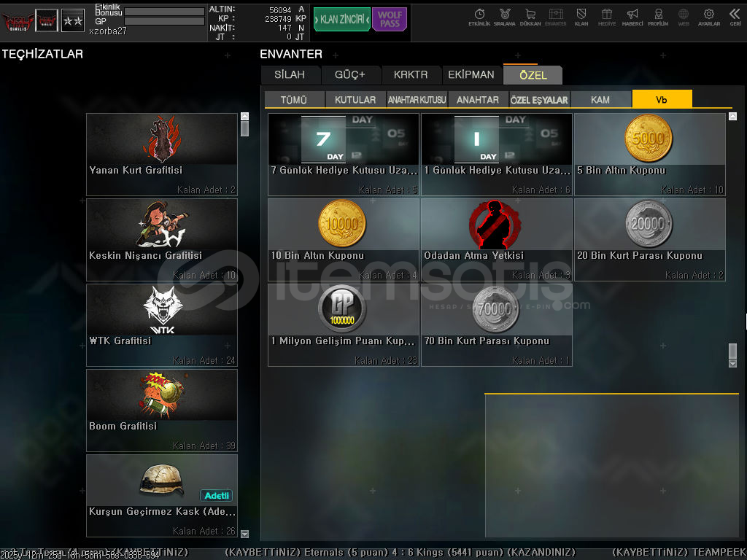The image size is (747, 560).
Task: Click the inventory scroll-up arrow
Action: (732, 116)
